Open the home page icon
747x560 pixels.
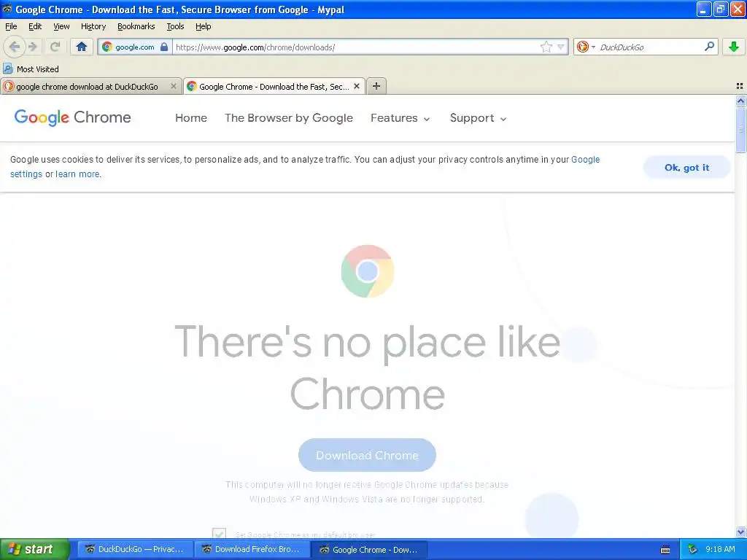point(82,47)
